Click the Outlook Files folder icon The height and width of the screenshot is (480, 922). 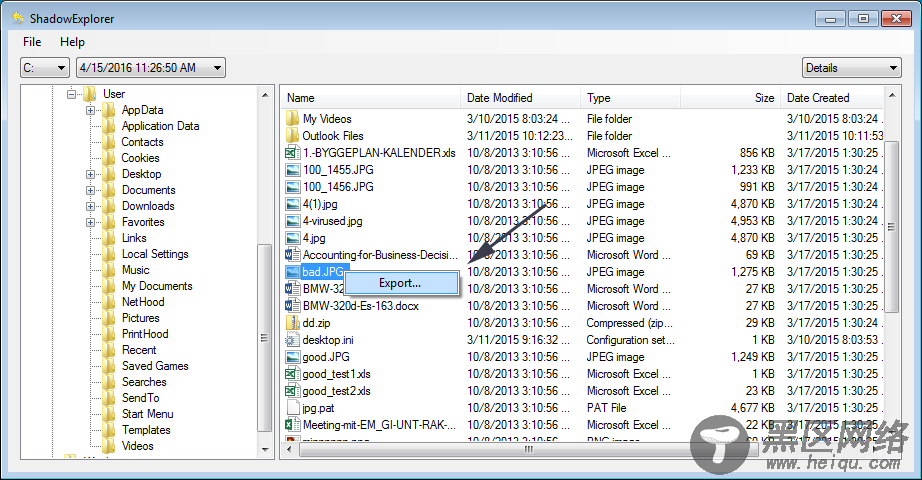(x=292, y=136)
